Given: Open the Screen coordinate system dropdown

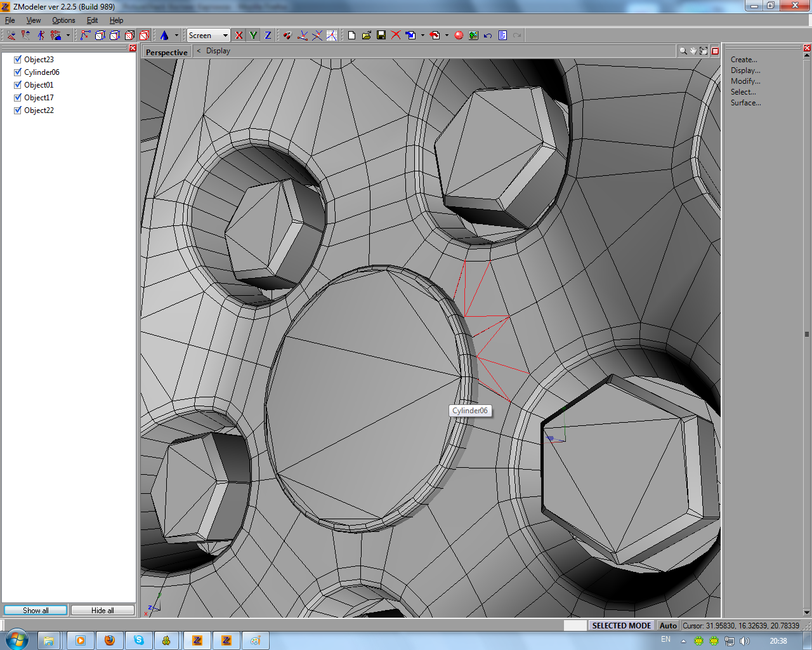Looking at the screenshot, I should [208, 36].
